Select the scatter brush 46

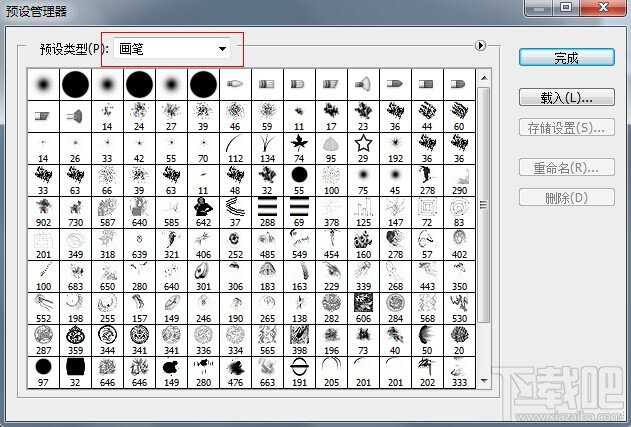pyautogui.click(x=235, y=116)
